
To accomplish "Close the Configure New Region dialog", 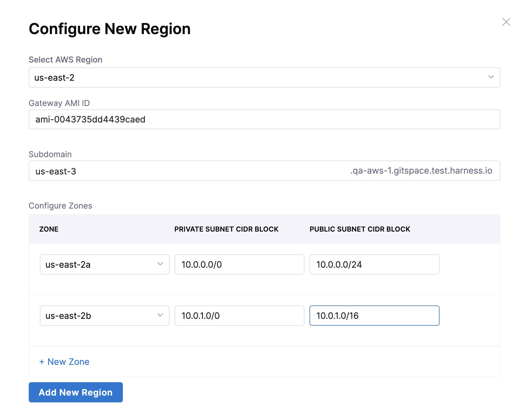I will [506, 22].
